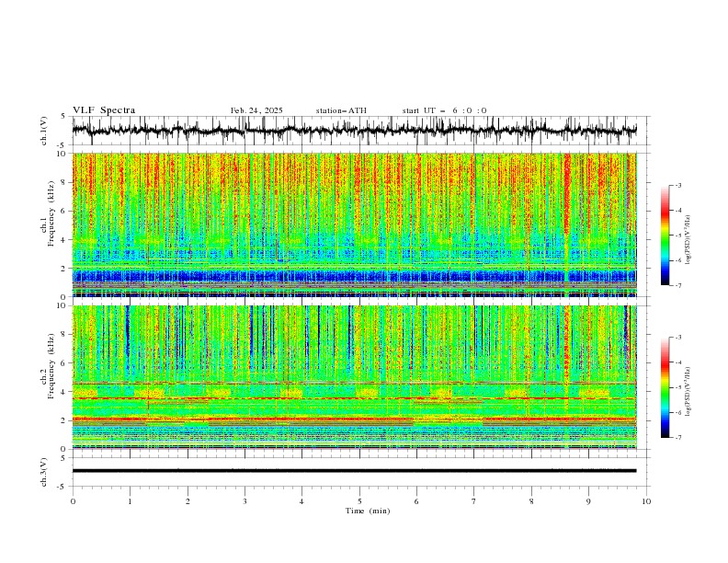Screen dimensions: 728x563
Task: Click the "10" label on the time axis
Action: point(646,501)
